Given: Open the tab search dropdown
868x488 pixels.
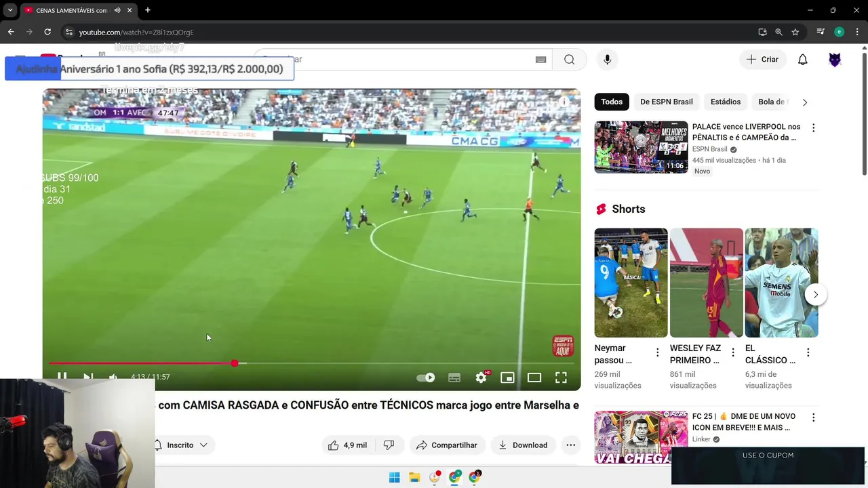Looking at the screenshot, I should pos(10,10).
